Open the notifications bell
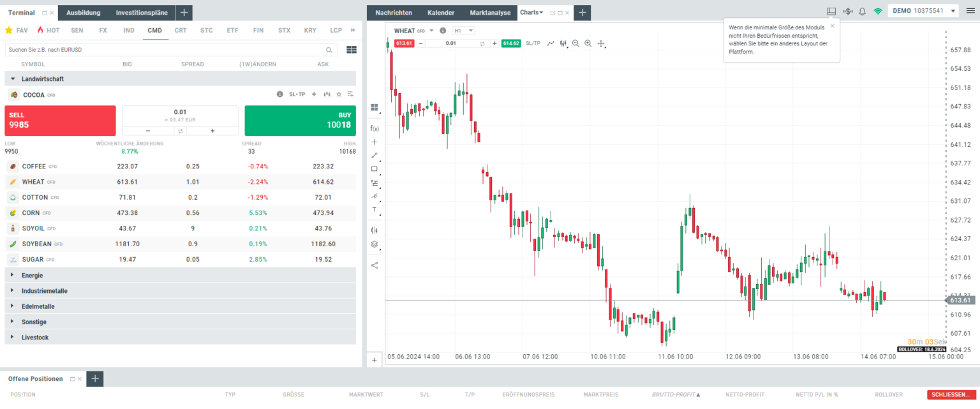This screenshot has height=409, width=980. [x=863, y=11]
